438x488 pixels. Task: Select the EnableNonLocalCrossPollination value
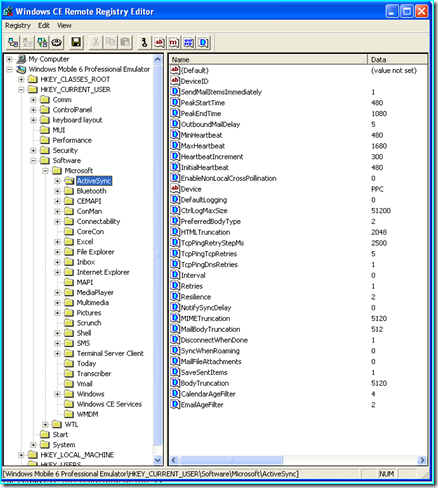pyautogui.click(x=228, y=178)
